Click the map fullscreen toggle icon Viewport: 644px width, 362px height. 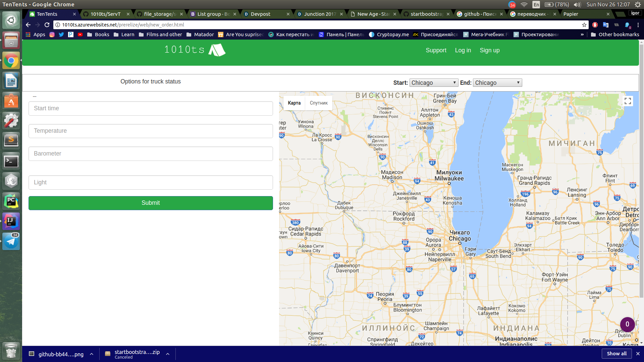628,101
